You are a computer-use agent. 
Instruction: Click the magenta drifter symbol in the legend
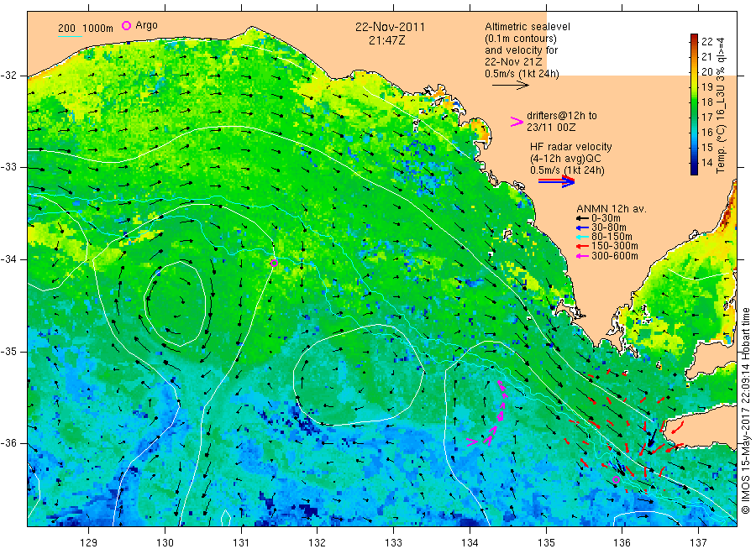517,122
